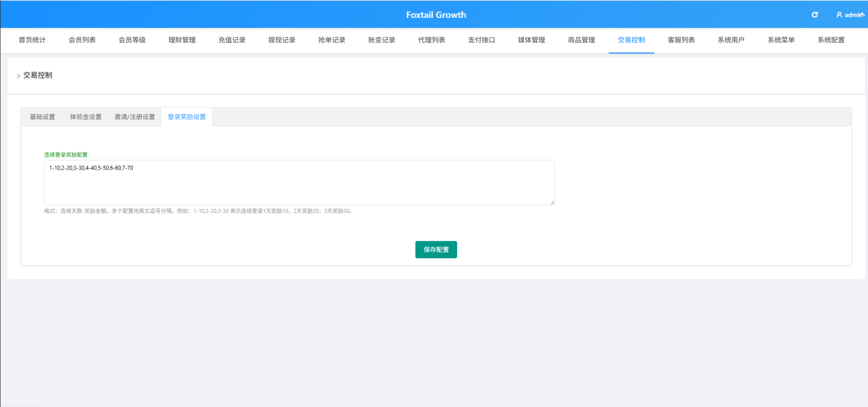Open the 邀请/注册设置 tab
The height and width of the screenshot is (407, 868).
[135, 117]
